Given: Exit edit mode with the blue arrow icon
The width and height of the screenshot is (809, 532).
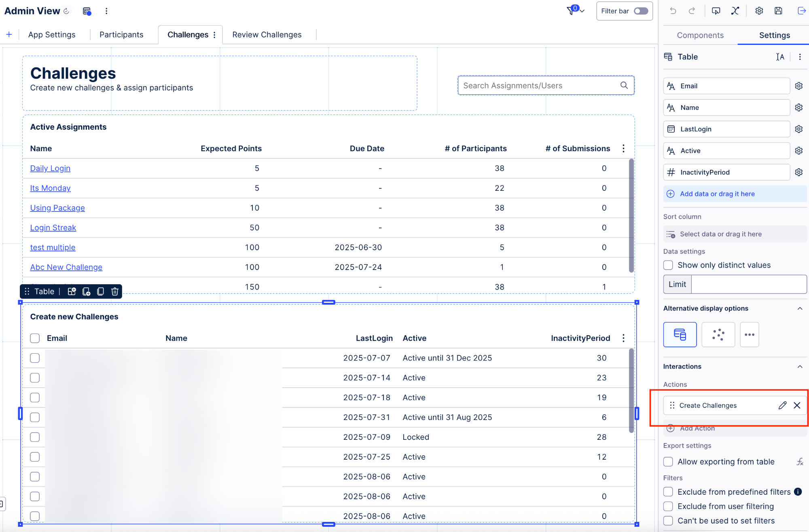Looking at the screenshot, I should point(801,11).
